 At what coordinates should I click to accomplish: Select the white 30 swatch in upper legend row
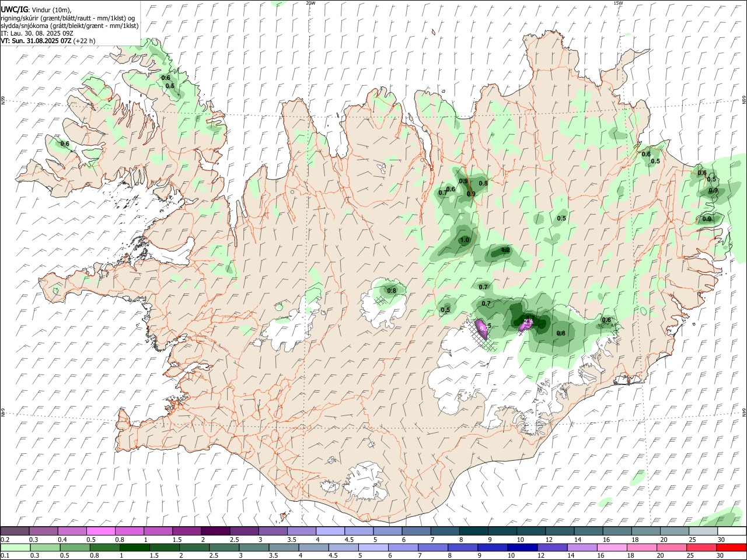point(732,531)
